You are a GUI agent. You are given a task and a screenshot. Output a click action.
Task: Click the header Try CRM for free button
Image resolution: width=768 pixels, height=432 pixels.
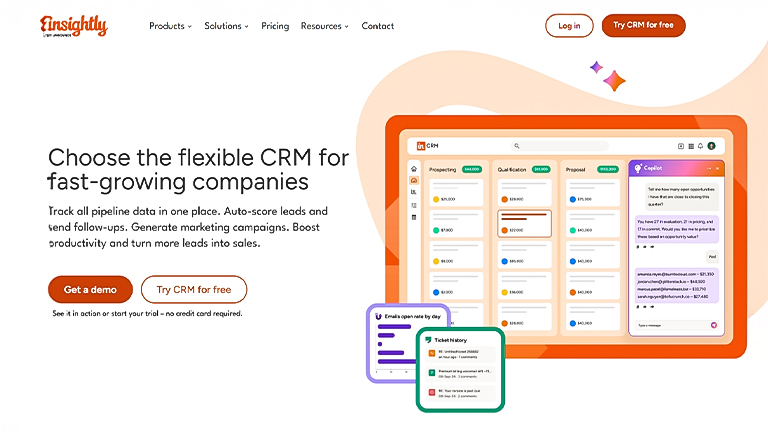pos(643,26)
